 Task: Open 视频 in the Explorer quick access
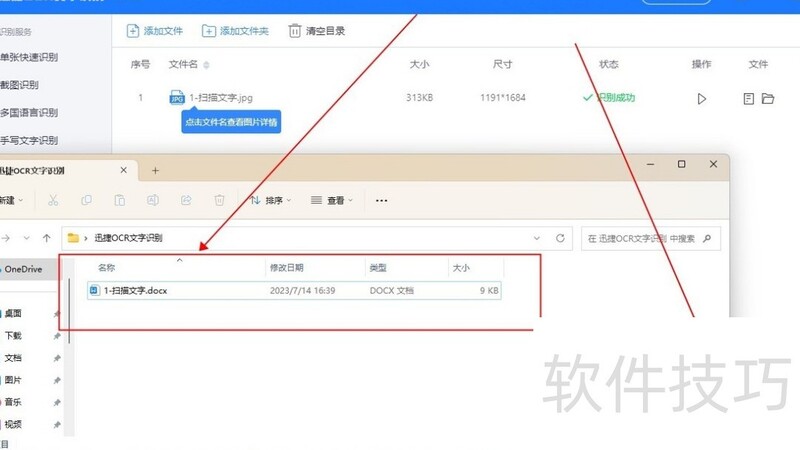(13, 424)
